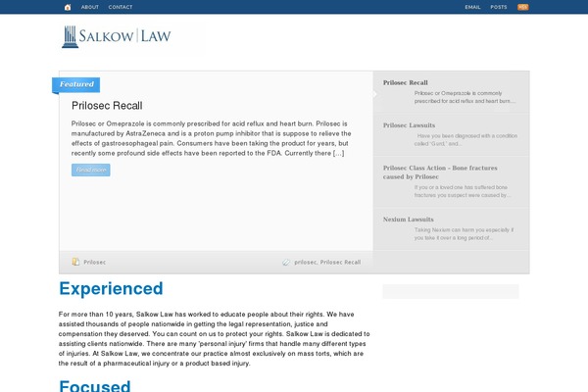The image size is (588, 392).
Task: Click the Featured ribbon label
Action: click(76, 84)
